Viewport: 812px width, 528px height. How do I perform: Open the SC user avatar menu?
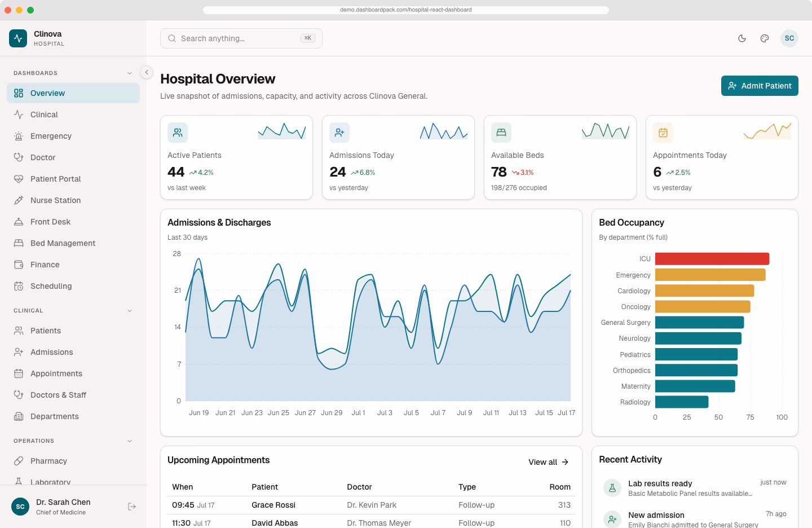789,38
